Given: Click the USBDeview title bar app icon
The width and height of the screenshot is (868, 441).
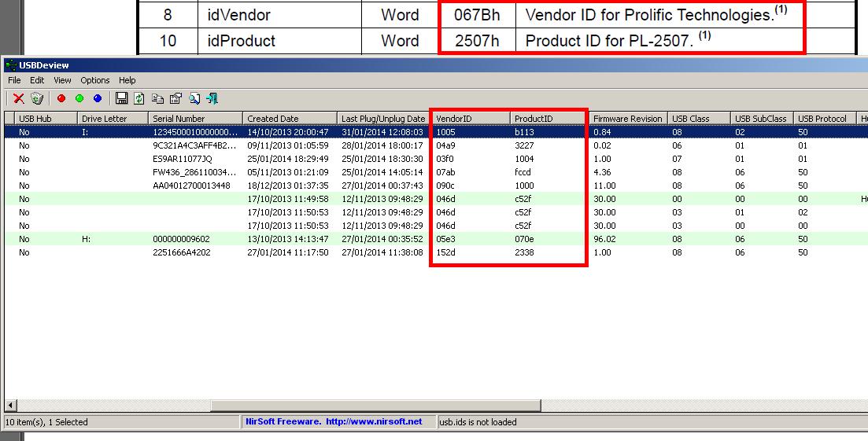Looking at the screenshot, I should pyautogui.click(x=10, y=65).
